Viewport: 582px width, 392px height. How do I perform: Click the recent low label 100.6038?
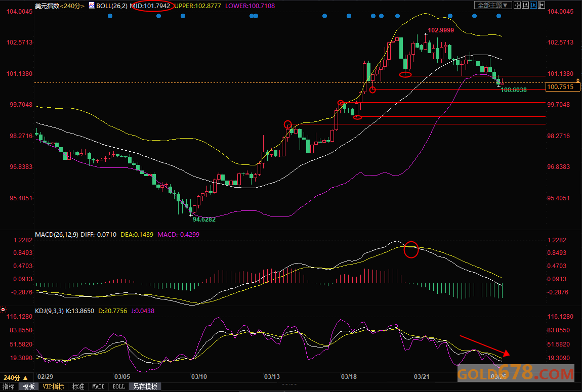514,90
